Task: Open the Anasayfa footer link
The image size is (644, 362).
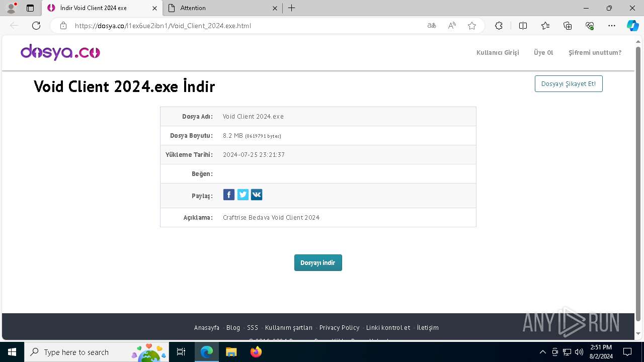Action: click(x=207, y=327)
